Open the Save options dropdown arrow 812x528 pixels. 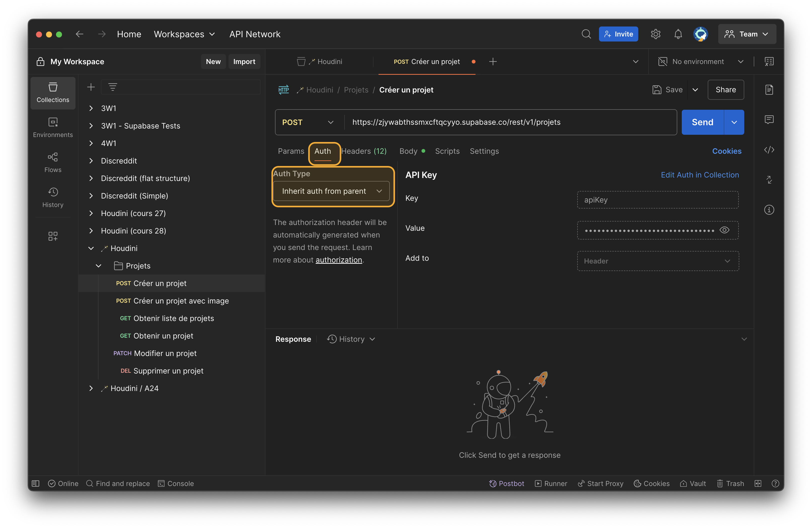[x=695, y=90]
